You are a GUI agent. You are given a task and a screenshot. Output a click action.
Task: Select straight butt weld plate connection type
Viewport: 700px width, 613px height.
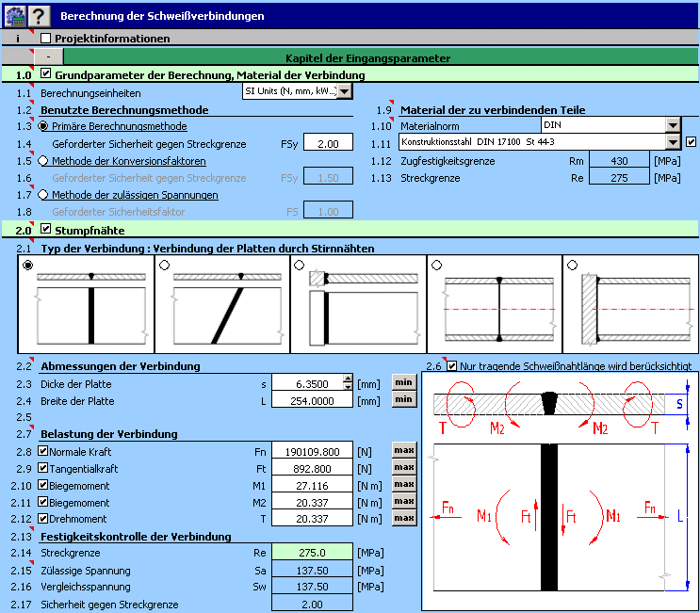coord(28,265)
